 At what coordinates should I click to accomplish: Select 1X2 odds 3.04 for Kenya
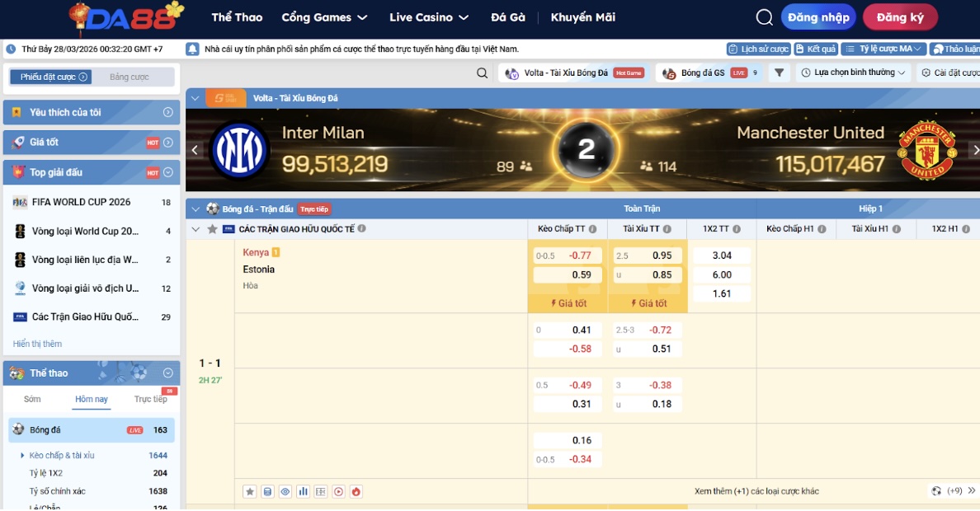pos(722,255)
